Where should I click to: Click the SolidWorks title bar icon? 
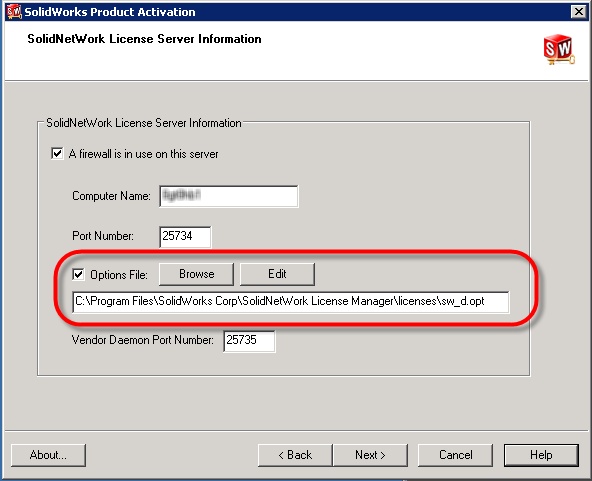[x=14, y=11]
